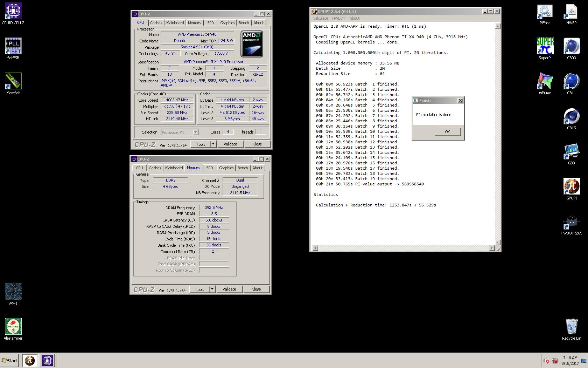Show the desktop via tray corner button
This screenshot has width=588, height=368.
pos(583,361)
